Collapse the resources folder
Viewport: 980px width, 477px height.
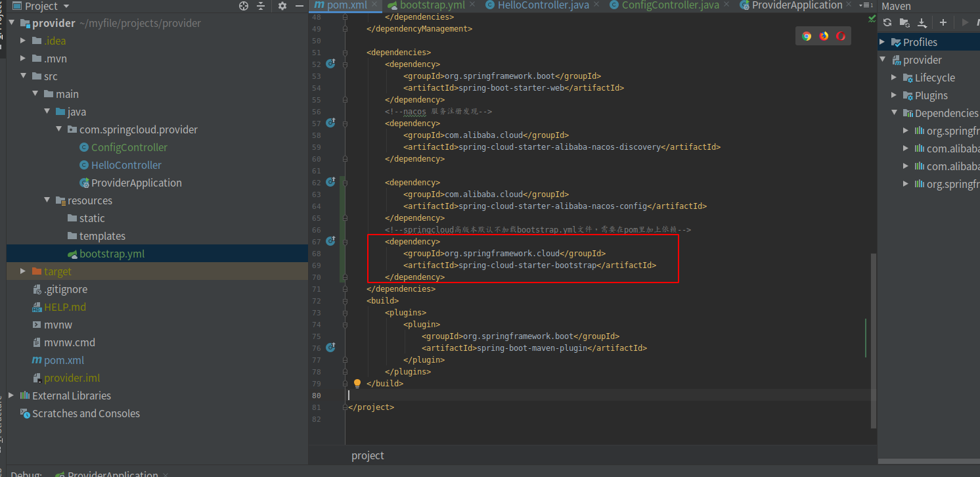47,200
